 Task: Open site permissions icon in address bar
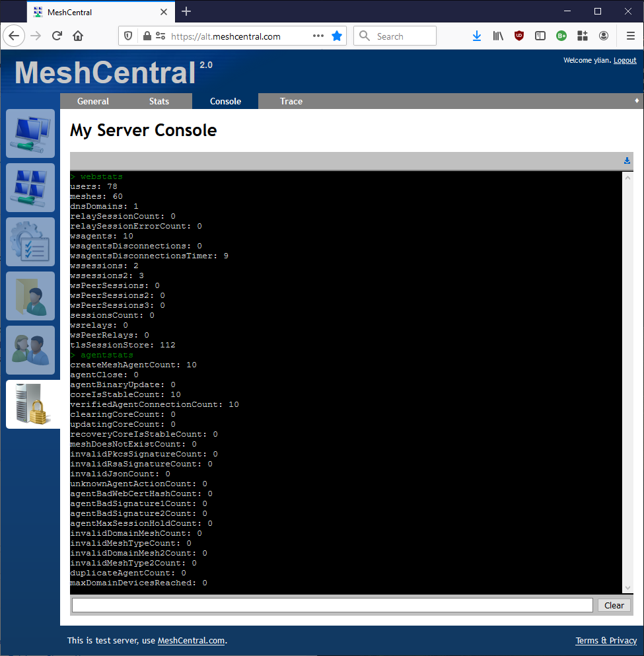[160, 36]
